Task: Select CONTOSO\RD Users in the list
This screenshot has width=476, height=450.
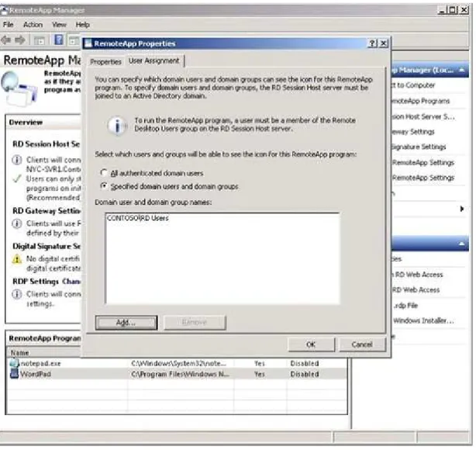Action: pyautogui.click(x=138, y=218)
